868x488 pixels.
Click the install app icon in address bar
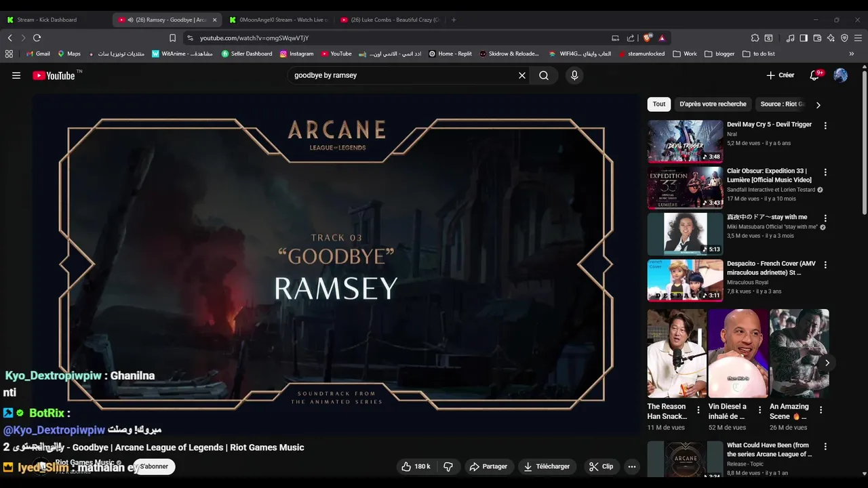pos(615,38)
